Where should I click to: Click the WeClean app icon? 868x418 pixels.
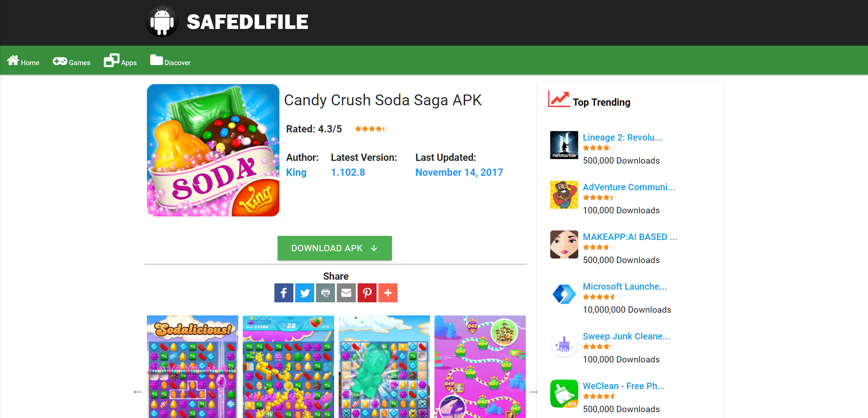(x=564, y=394)
